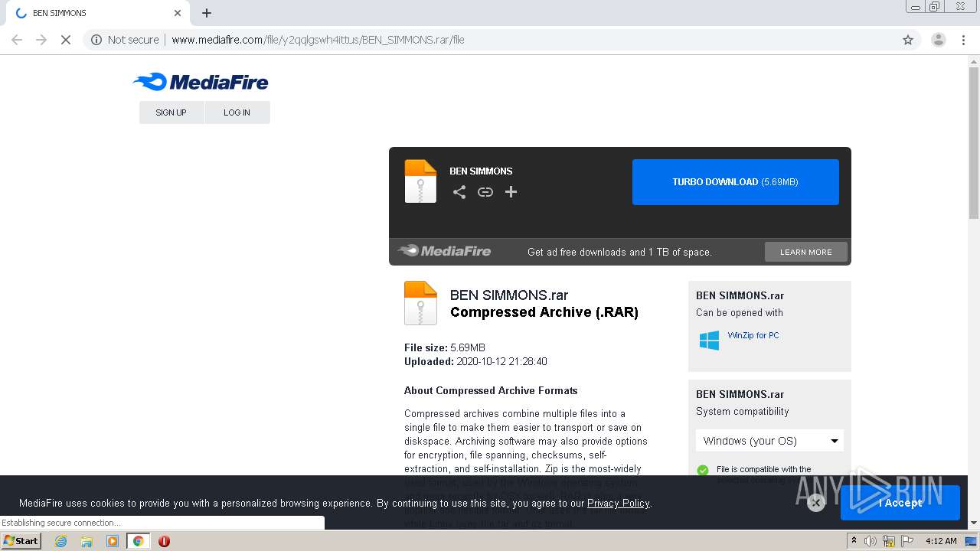
Task: Click the taskbar clock showing 4:12 AM
Action: pyautogui.click(x=941, y=541)
